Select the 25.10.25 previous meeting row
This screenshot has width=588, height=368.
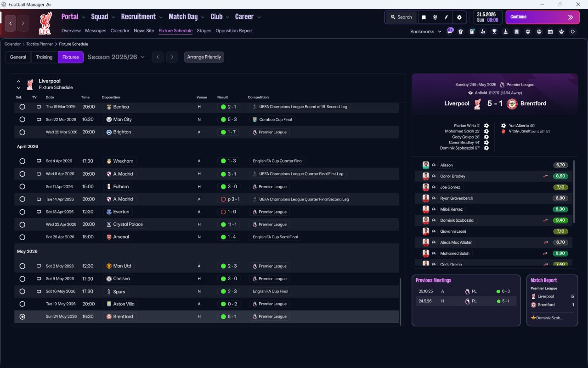coord(466,291)
